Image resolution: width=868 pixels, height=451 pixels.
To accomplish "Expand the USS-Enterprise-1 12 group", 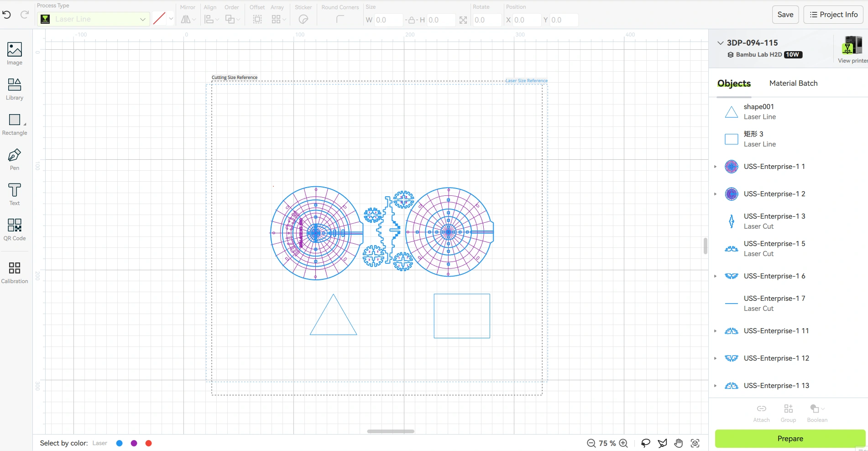I will tap(715, 358).
